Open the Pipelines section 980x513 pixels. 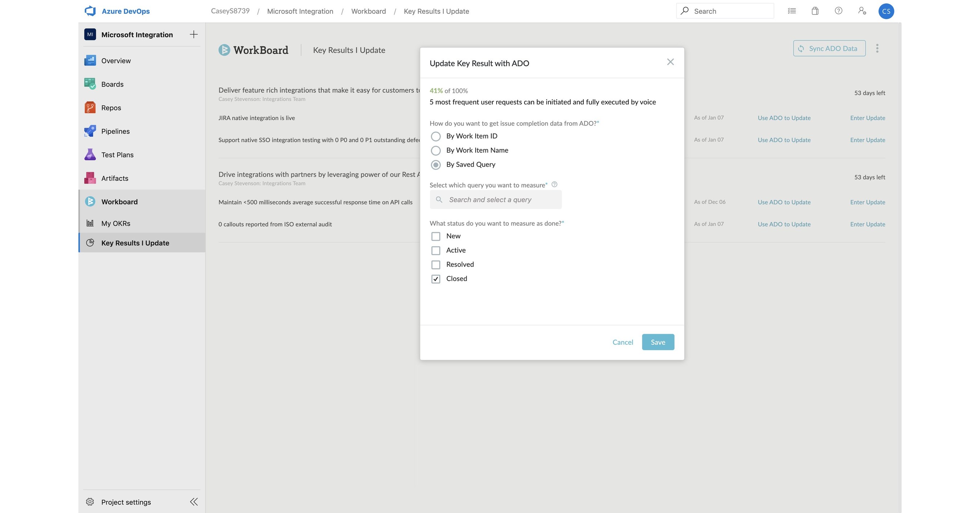[115, 131]
